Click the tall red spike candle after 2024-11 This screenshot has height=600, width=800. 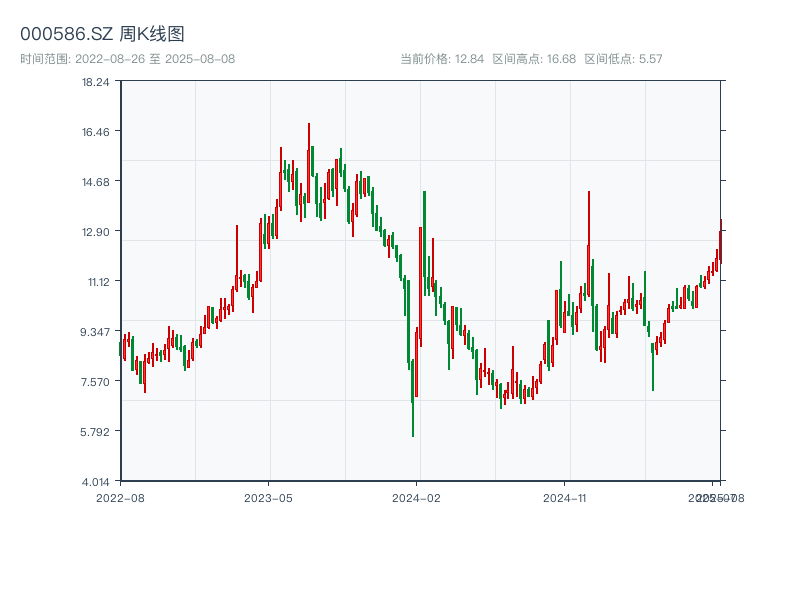589,244
